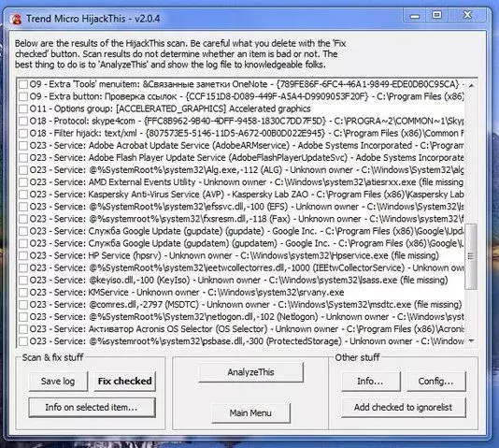499x448 pixels.
Task: Tick the MSDTC msdtc.exe service checkbox
Action: pyautogui.click(x=23, y=305)
